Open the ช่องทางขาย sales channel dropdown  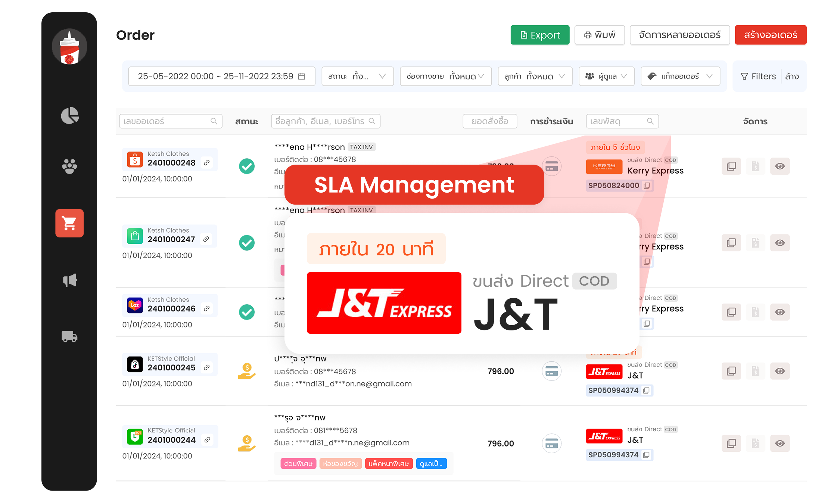coord(445,76)
